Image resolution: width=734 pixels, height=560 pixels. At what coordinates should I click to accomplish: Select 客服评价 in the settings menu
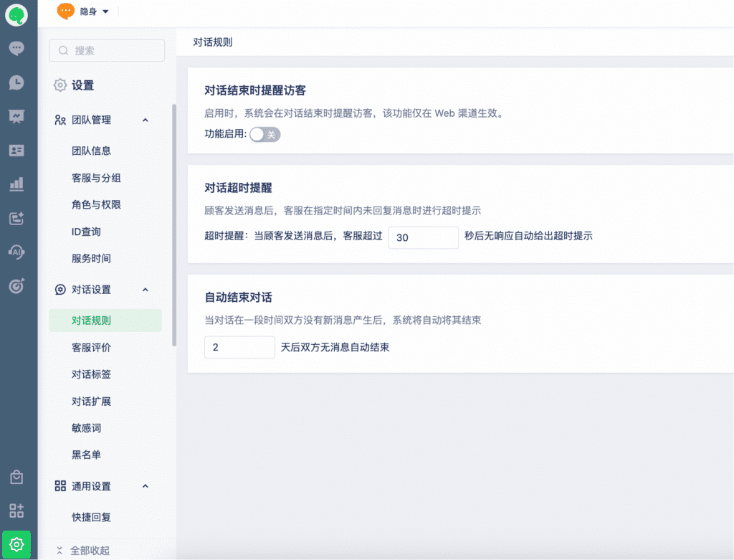(x=91, y=348)
